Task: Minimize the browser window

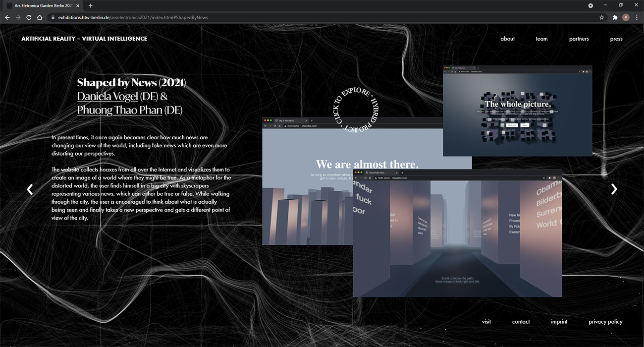Action: [x=605, y=5]
